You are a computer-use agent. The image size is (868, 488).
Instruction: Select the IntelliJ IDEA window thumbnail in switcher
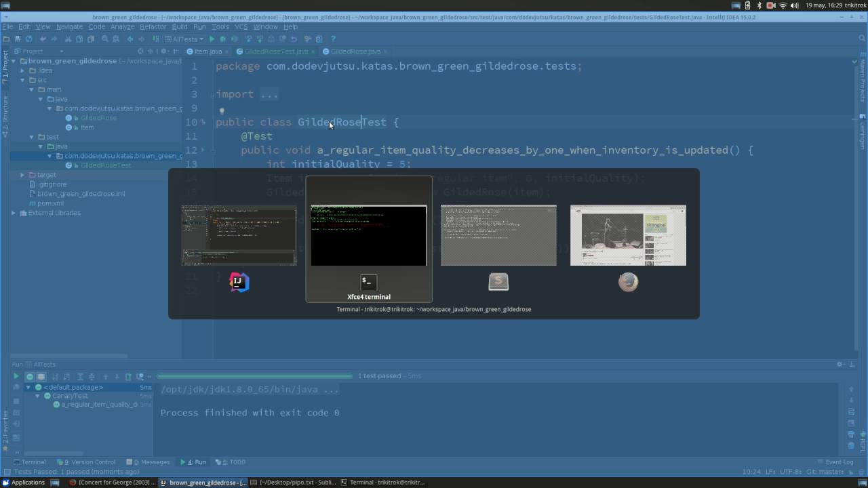pos(239,235)
